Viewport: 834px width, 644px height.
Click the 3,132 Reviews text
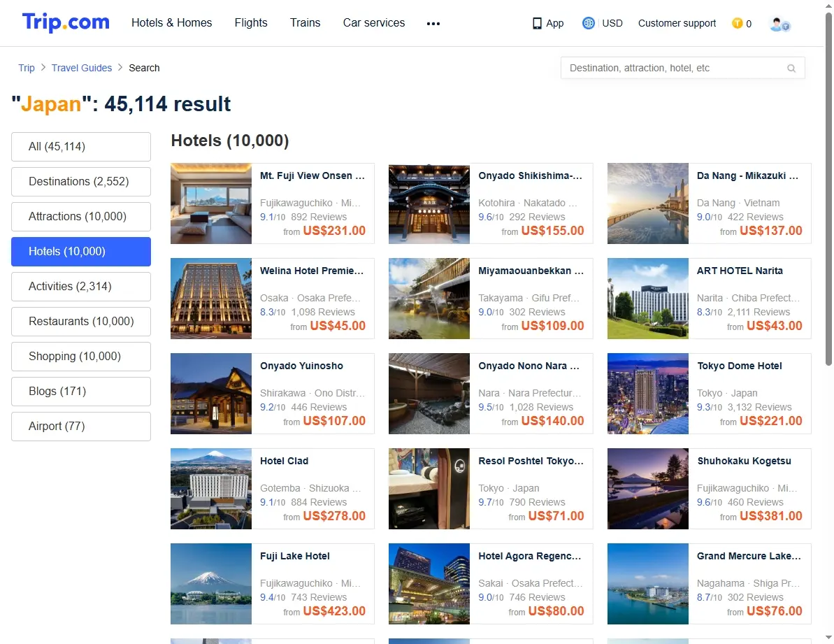click(x=759, y=408)
